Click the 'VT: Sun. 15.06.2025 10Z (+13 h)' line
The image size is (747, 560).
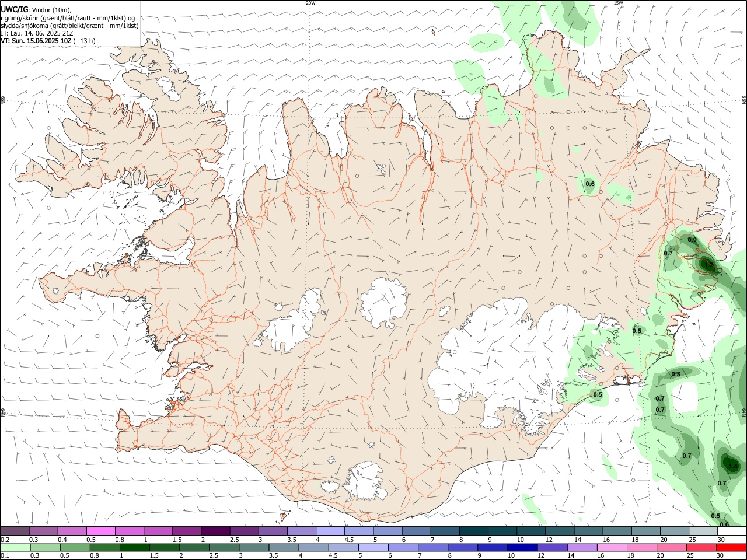48,41
